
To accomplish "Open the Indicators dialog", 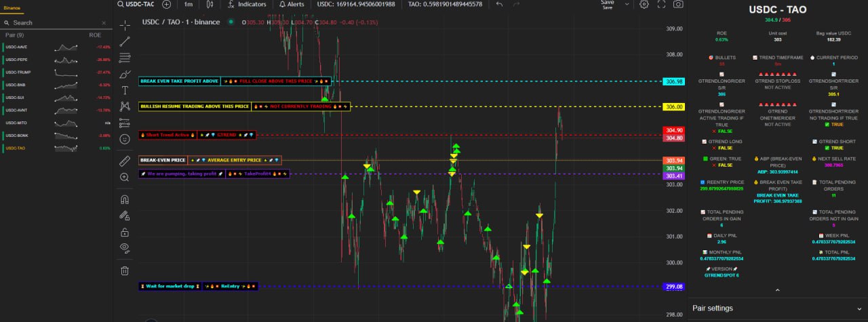I will tap(247, 4).
